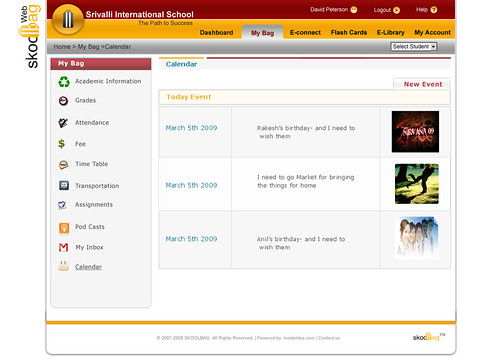The height and width of the screenshot is (364, 500).
Task: Click the Time Table icon
Action: click(63, 165)
